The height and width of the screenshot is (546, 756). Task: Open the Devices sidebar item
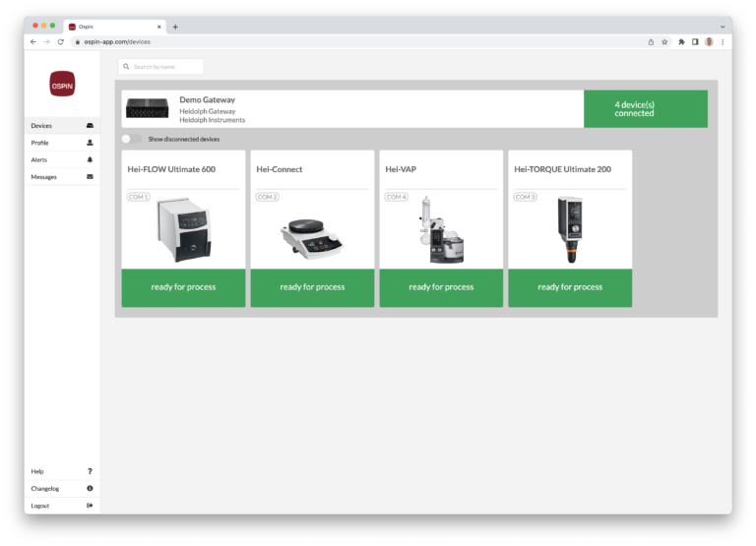(62, 125)
